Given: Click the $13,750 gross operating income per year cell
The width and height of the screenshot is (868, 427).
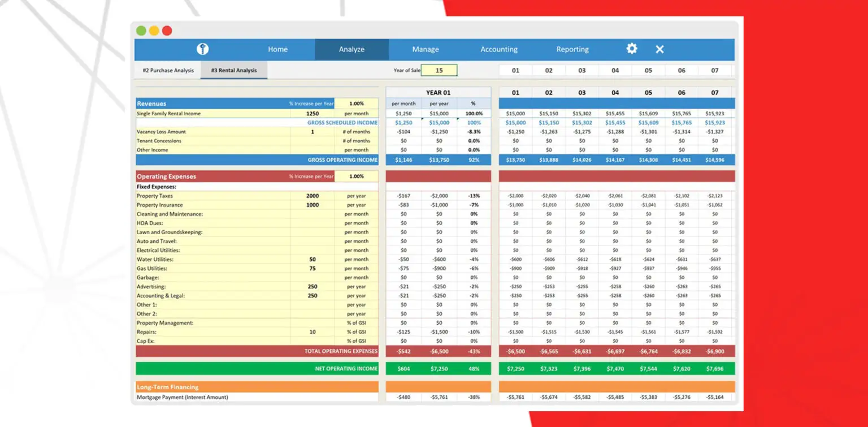Looking at the screenshot, I should [x=439, y=160].
